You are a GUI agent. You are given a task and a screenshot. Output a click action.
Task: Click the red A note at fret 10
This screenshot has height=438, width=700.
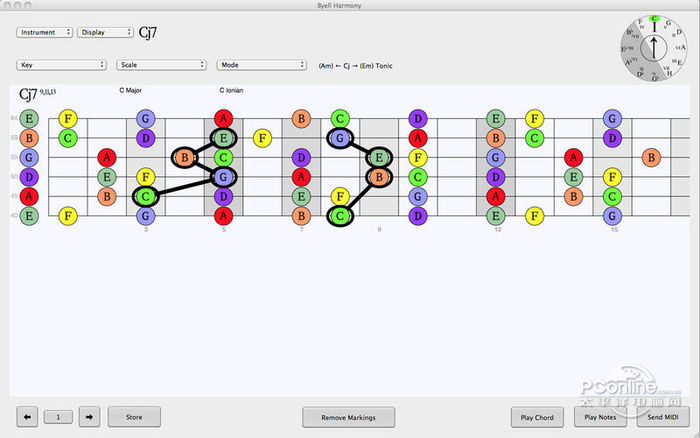pos(418,138)
